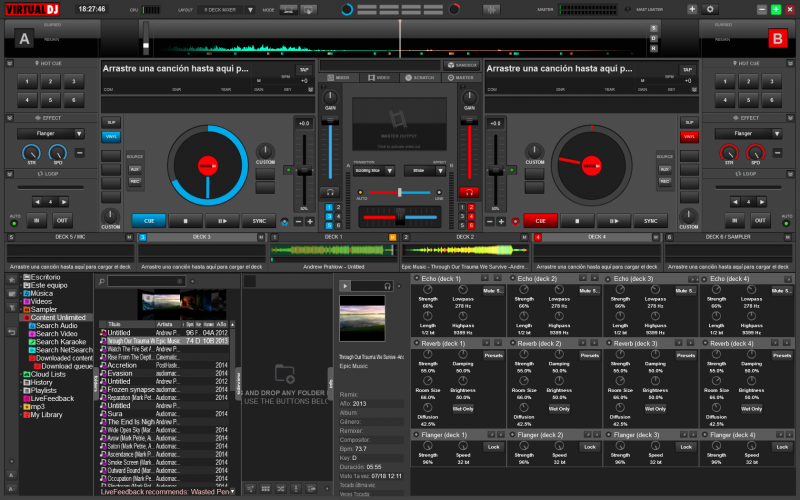Click the settings gear icon at top
Viewport: 800px width, 500px height.
click(711, 9)
